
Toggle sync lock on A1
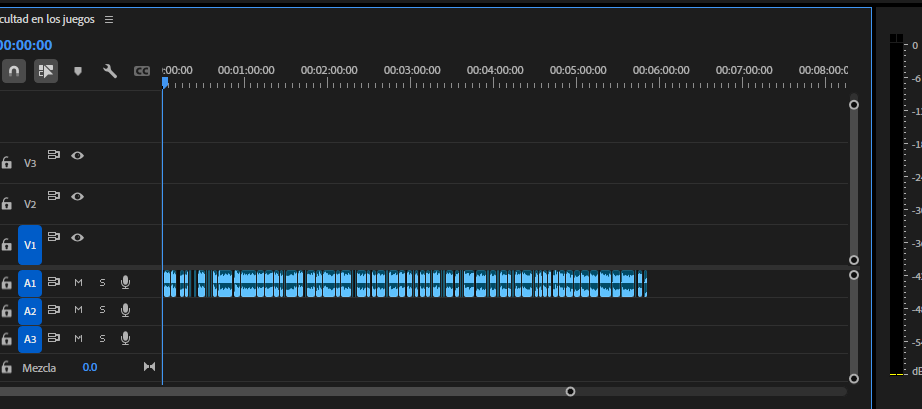pos(54,282)
